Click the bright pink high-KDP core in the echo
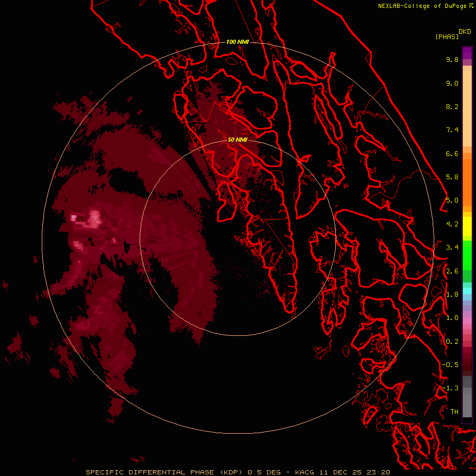Viewport: 476px width, 476px height. (95, 218)
